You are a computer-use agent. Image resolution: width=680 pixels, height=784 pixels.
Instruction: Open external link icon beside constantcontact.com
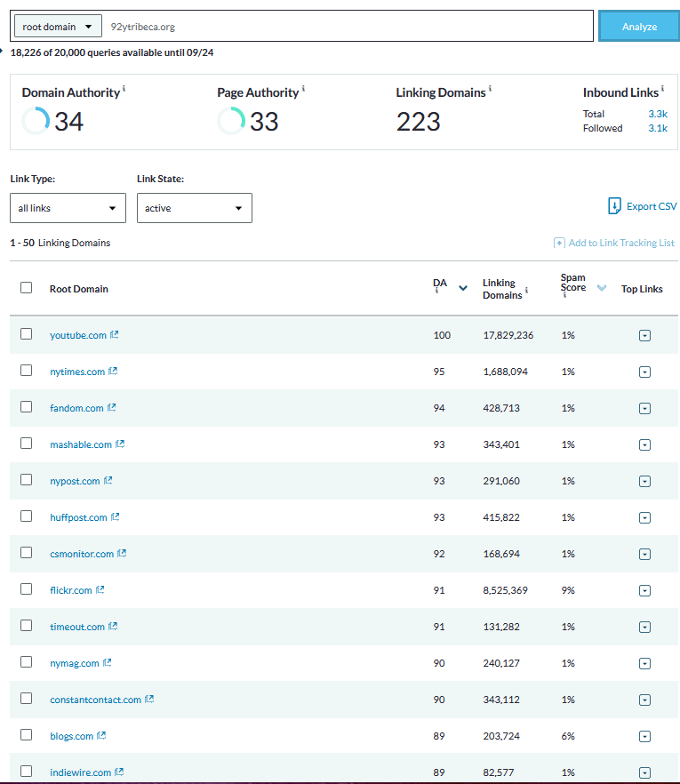(149, 700)
